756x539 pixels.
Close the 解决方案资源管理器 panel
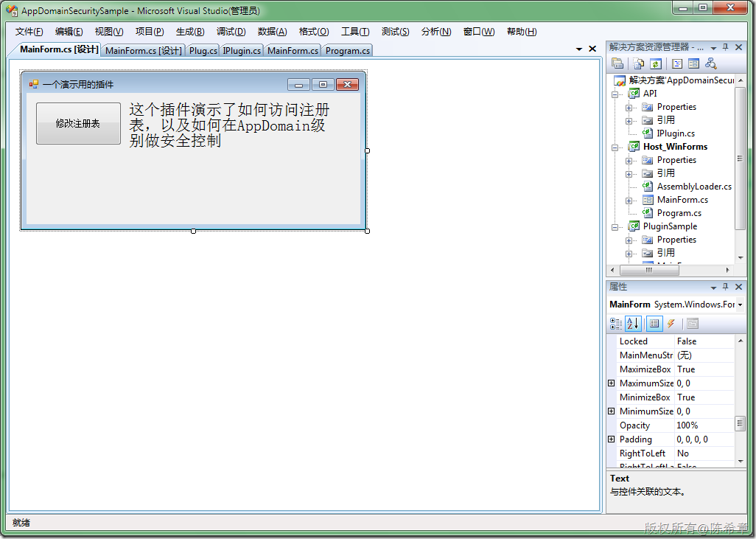(738, 46)
